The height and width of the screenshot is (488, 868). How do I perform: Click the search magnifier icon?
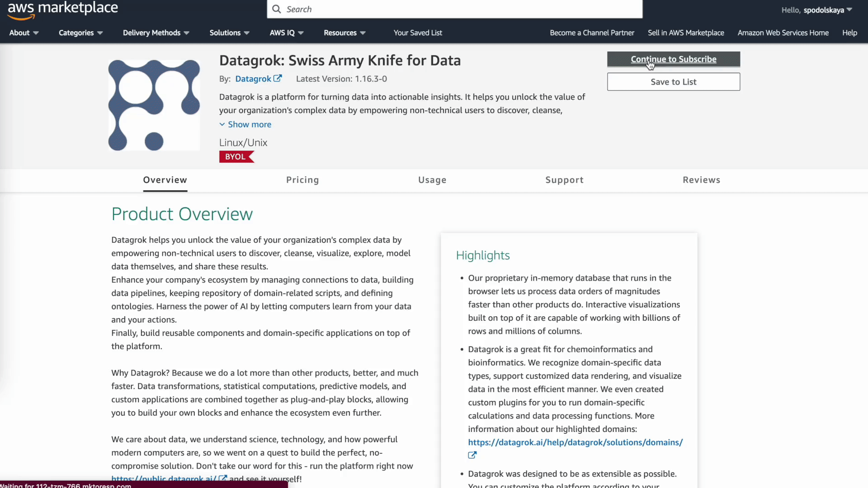point(276,9)
